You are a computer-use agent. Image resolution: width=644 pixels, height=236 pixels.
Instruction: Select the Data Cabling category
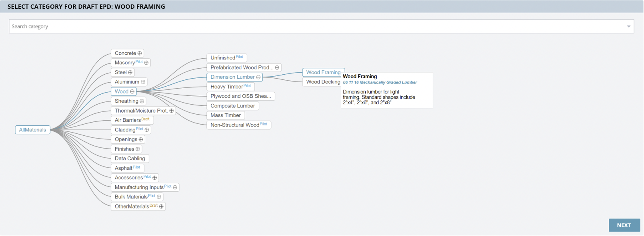pyautogui.click(x=130, y=159)
